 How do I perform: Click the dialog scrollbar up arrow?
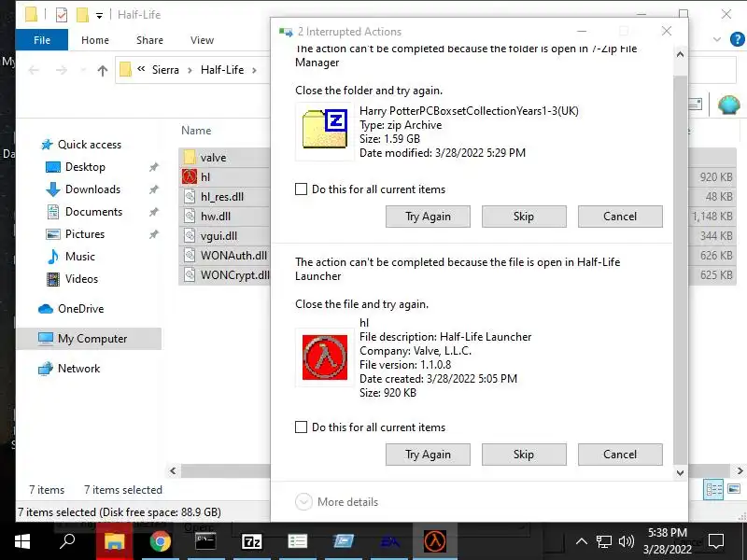pyautogui.click(x=681, y=54)
